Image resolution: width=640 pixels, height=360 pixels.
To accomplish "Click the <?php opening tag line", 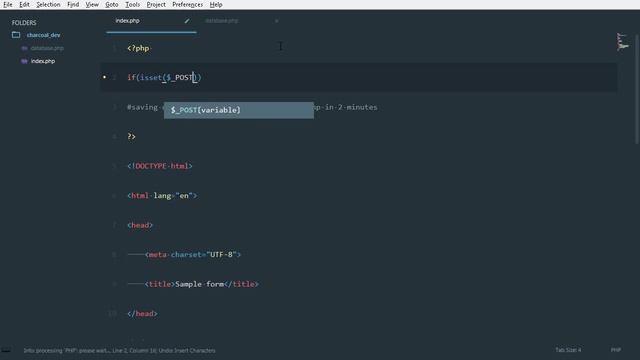I will 138,48.
